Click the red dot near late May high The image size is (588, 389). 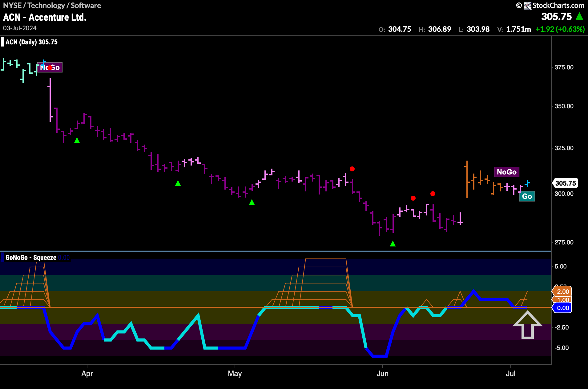(x=352, y=169)
